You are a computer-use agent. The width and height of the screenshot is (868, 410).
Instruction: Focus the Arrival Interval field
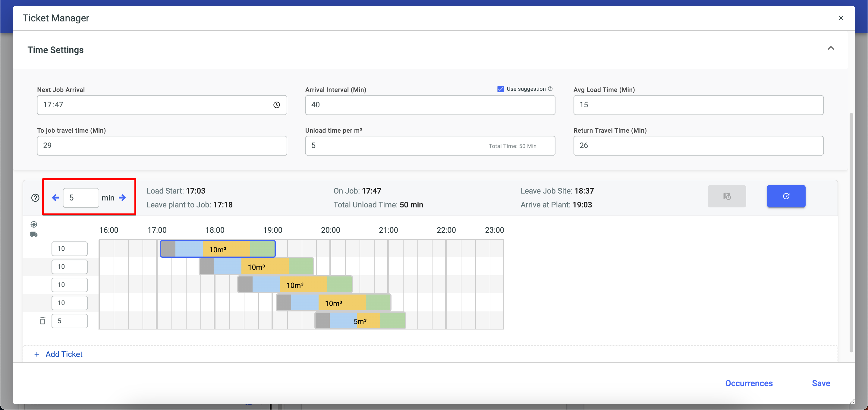[x=429, y=105]
